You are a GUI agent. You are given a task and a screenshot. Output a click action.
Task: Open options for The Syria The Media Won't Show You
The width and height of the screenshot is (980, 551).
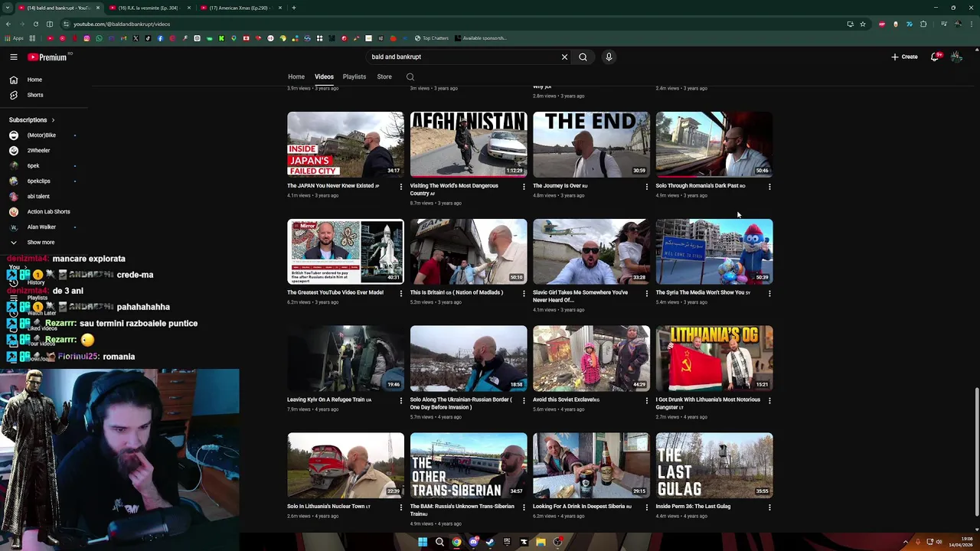coord(769,293)
